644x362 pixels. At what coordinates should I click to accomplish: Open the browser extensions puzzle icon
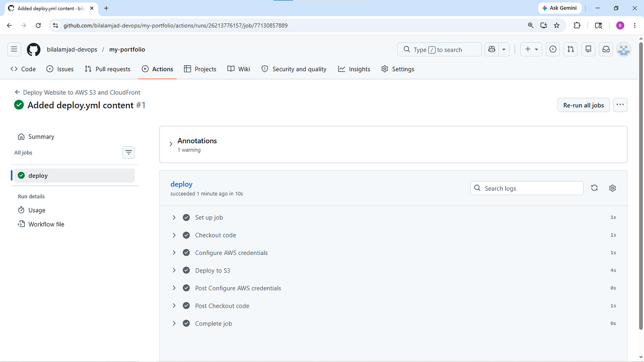577,25
